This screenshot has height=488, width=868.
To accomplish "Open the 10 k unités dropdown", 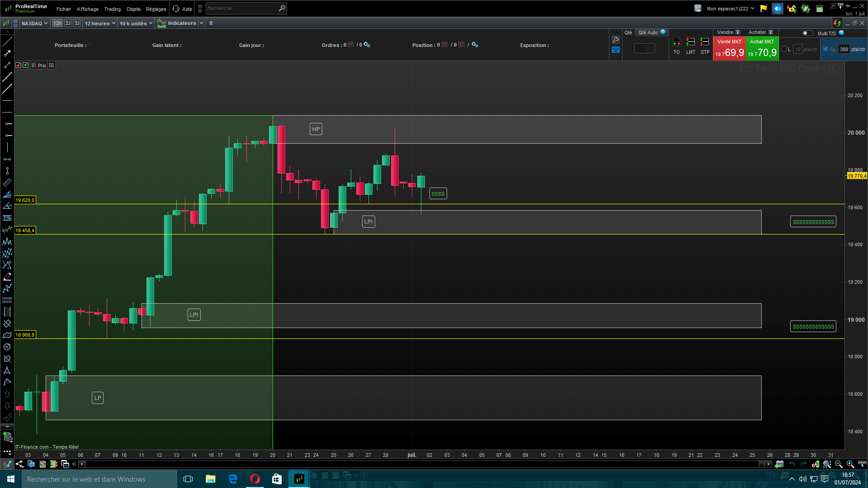I will click(136, 23).
